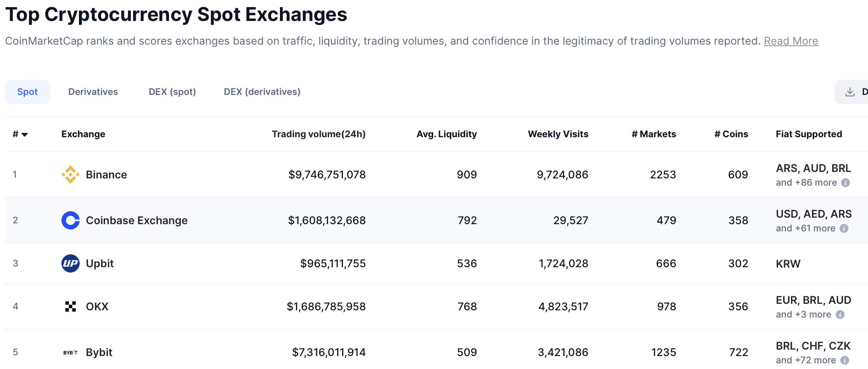Click the OKX logo icon
The image size is (868, 369).
coord(71,306)
